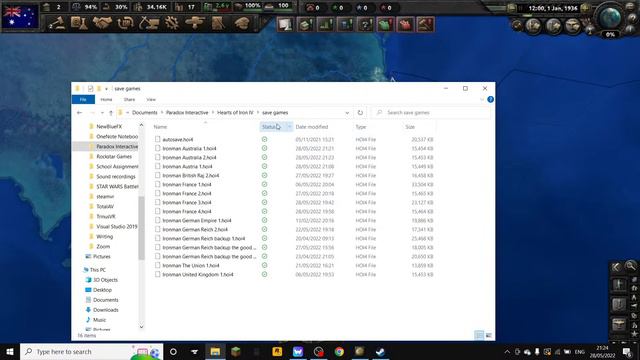Screen dimensions: 640x360
Task: Open the Recruit and Deploy tank menu
Action: [x=195, y=23]
